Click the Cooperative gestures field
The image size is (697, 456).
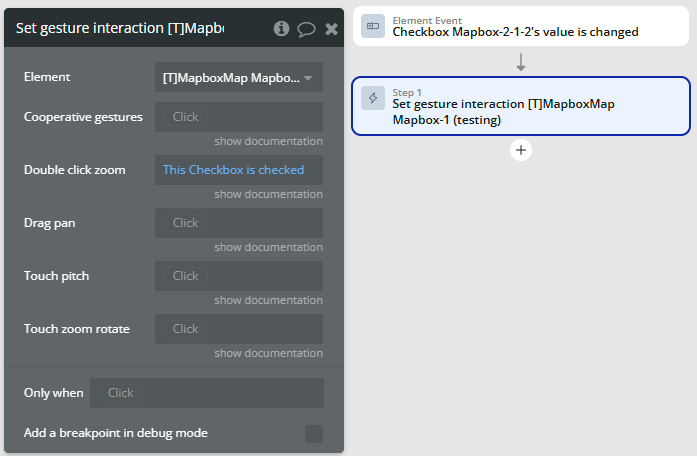pyautogui.click(x=239, y=117)
